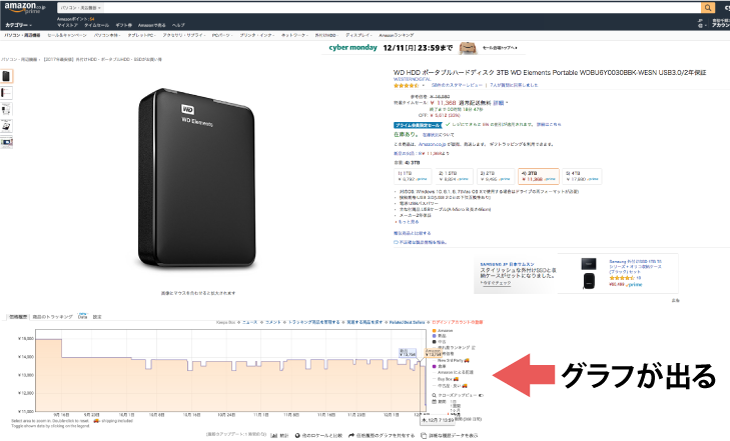Toggle the New 3rd Party legend entry
Viewport: 730px width, 441px height.
(451, 360)
